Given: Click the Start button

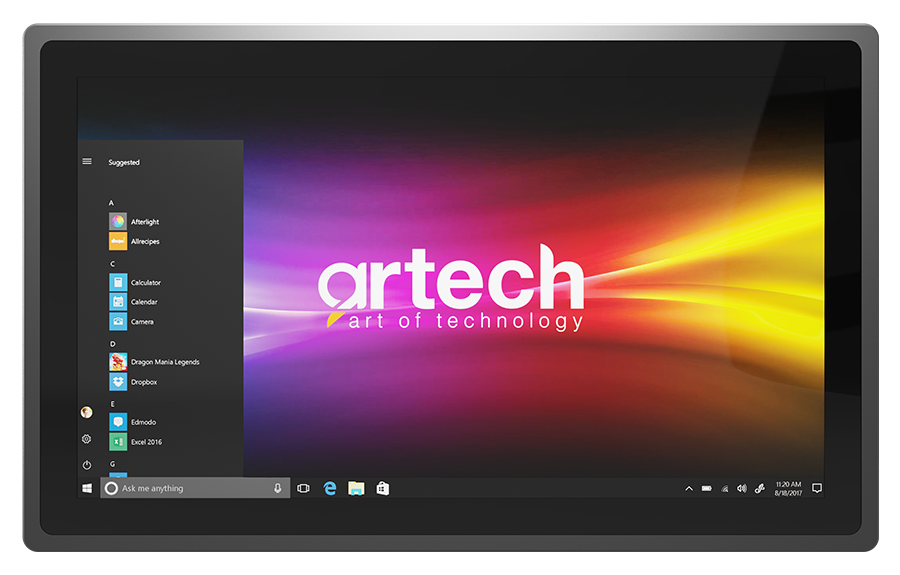Looking at the screenshot, I should [x=87, y=488].
